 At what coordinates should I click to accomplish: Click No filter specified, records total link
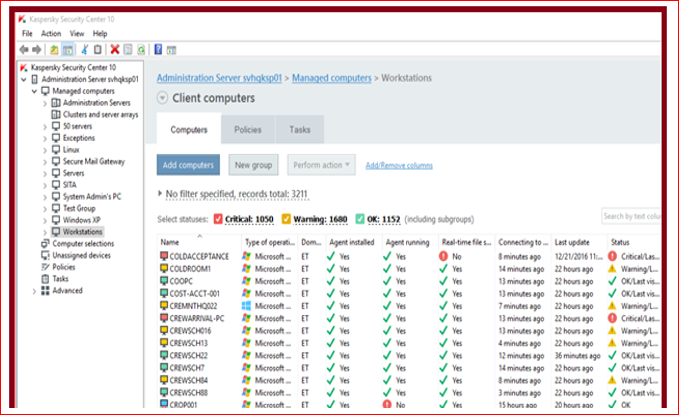(236, 194)
